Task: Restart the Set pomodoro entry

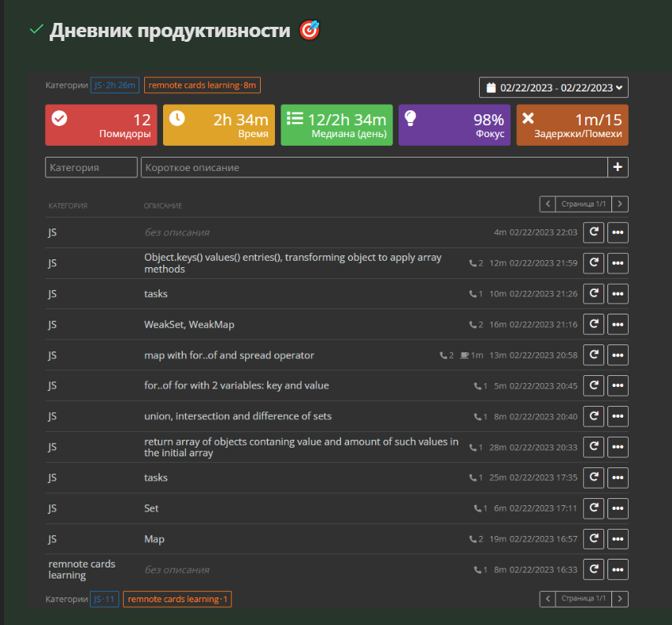Action: pos(593,508)
